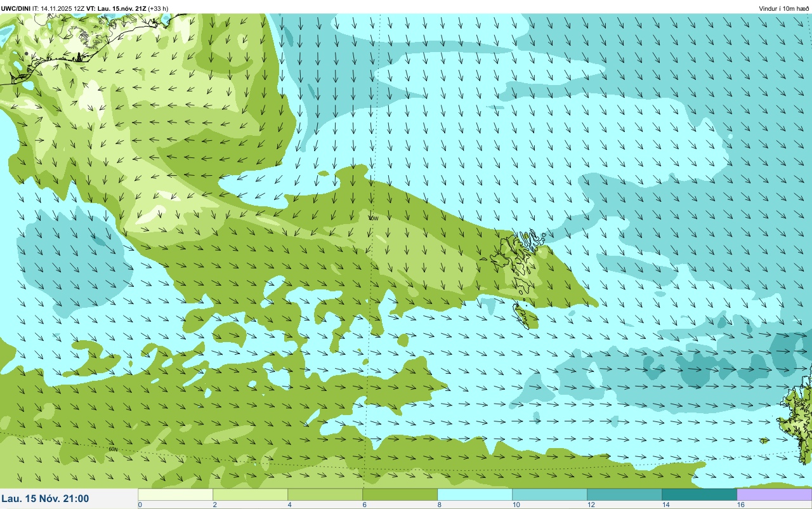Click the 'UWC/DINI' model label
The height and width of the screenshot is (509, 812).
click(16, 8)
